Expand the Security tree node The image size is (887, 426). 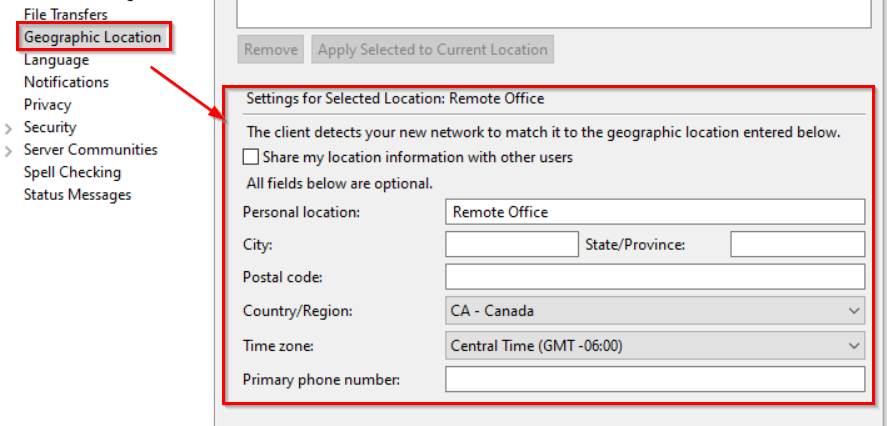[10, 128]
